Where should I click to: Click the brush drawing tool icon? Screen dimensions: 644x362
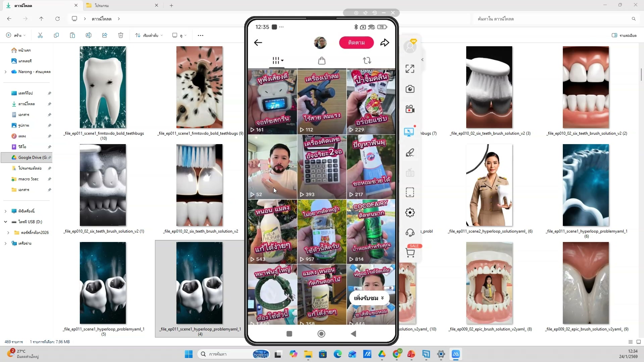coord(410,153)
